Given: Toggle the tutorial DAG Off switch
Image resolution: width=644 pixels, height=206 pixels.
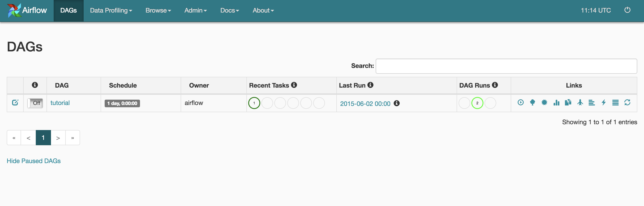Looking at the screenshot, I should (35, 103).
